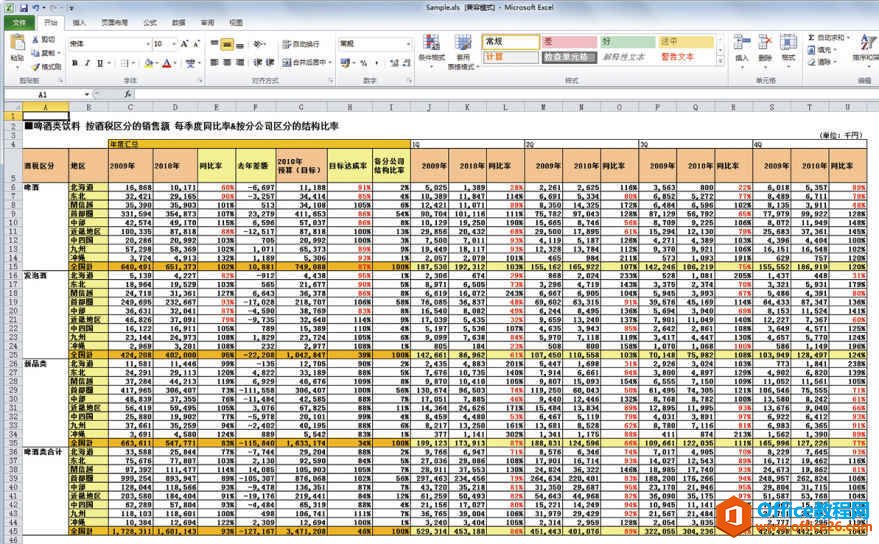This screenshot has height=544, width=879.
Task: Click the text orientation icon
Action: 257,44
